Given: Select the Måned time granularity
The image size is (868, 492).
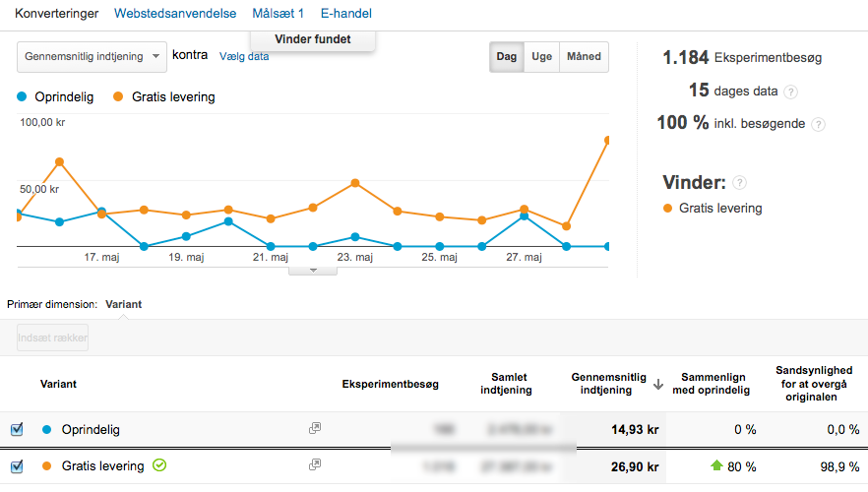Looking at the screenshot, I should (584, 56).
